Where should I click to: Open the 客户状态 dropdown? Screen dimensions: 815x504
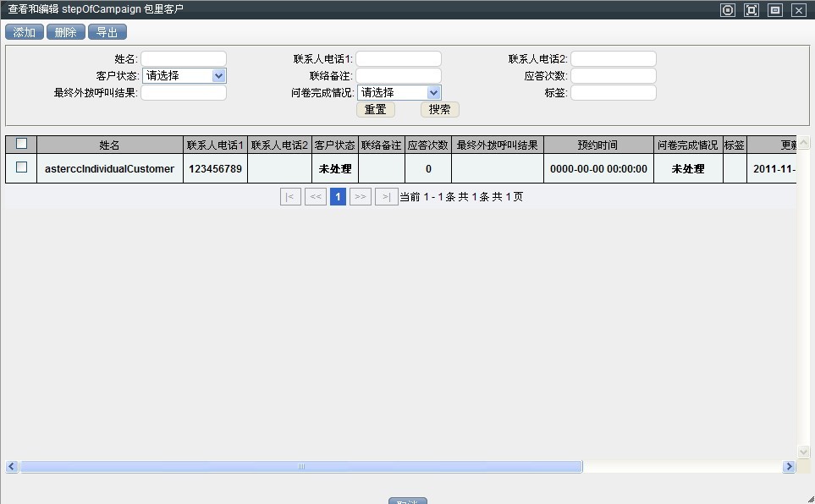pyautogui.click(x=184, y=76)
